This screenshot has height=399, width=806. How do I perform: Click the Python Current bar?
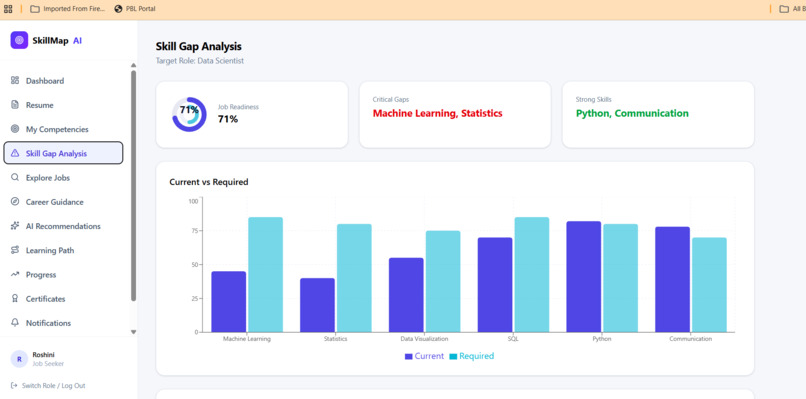(x=583, y=277)
